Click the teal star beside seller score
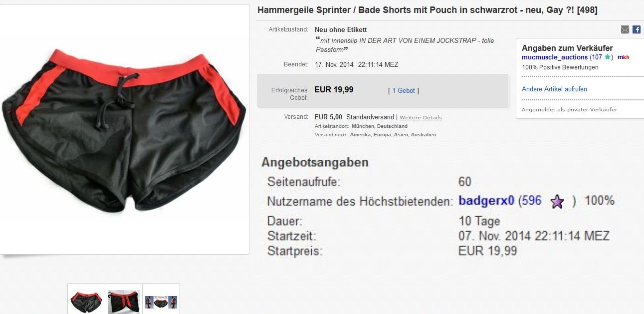The image size is (644, 314). click(x=608, y=57)
